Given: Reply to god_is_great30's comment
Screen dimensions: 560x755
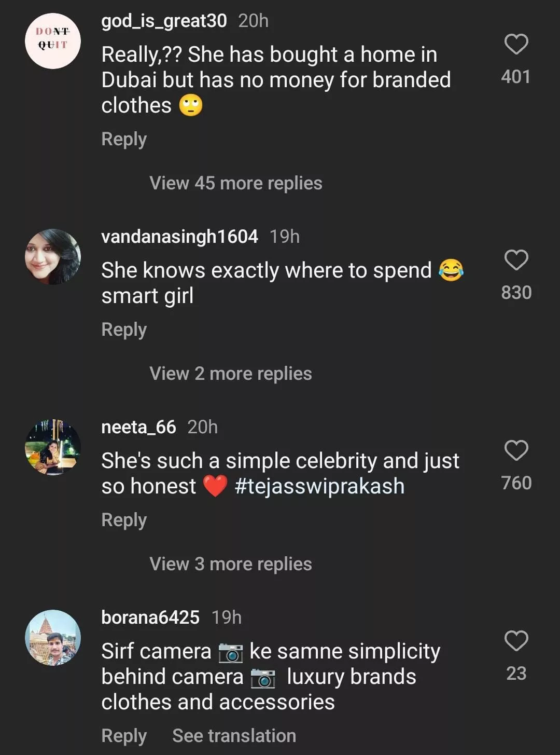Looking at the screenshot, I should (124, 139).
